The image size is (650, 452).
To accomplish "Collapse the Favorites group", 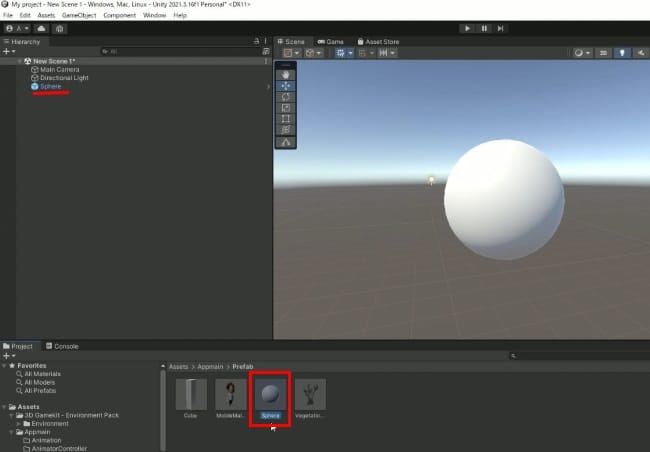I will [x=4, y=365].
